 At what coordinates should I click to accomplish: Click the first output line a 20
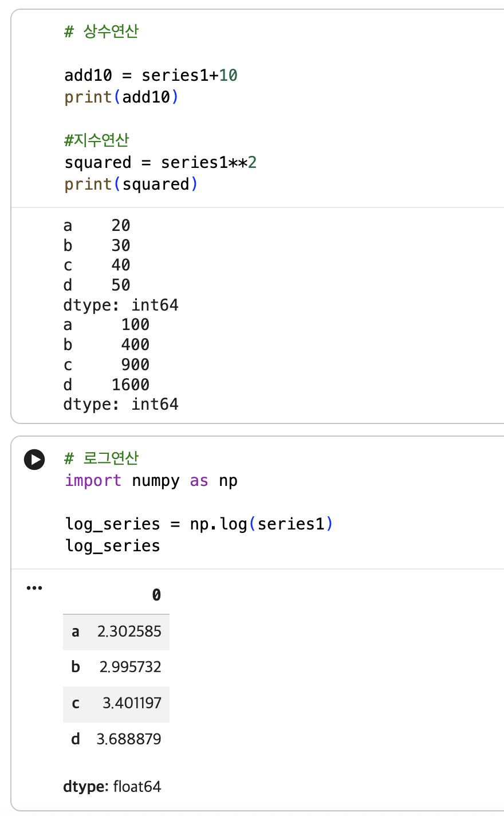pos(97,225)
